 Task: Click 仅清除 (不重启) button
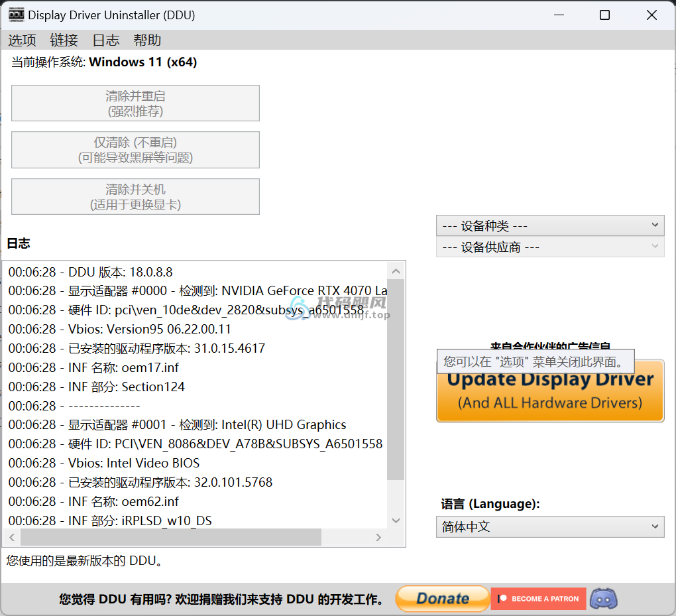135,150
